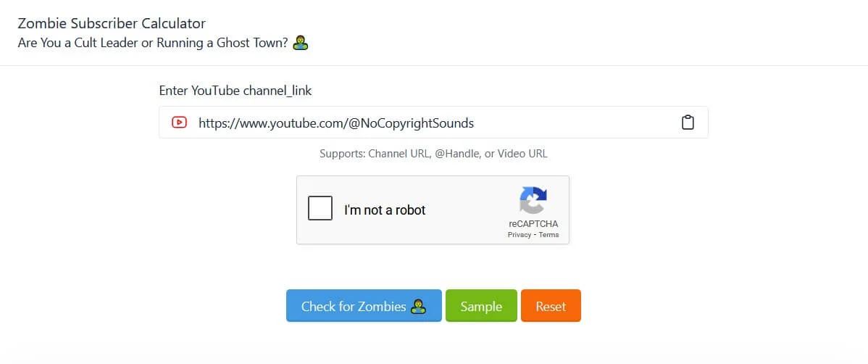Click the clipboard paste icon

pos(687,123)
